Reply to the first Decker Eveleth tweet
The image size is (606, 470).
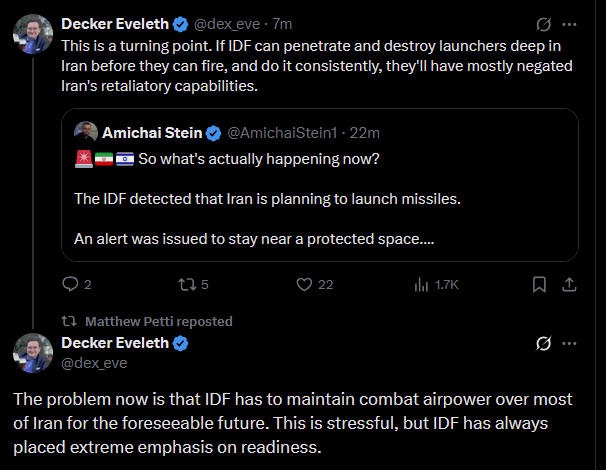pos(70,284)
